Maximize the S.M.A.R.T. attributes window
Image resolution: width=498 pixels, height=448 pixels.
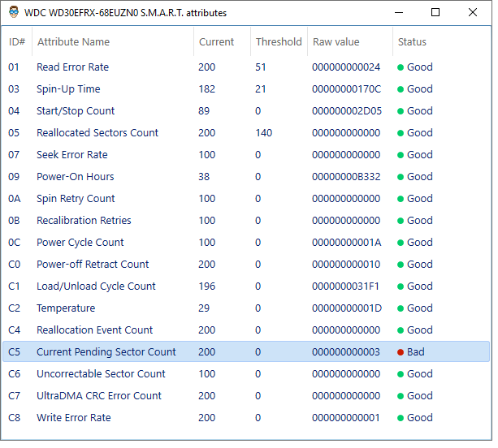pos(435,12)
